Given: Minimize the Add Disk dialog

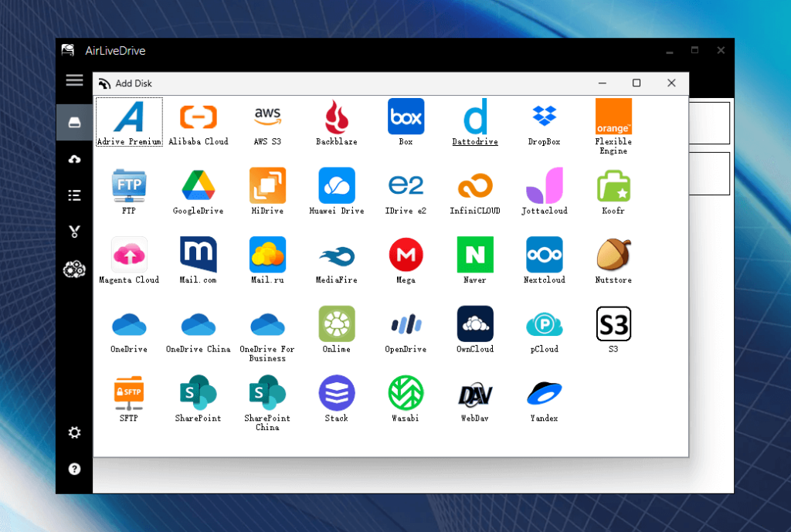Looking at the screenshot, I should (x=602, y=83).
